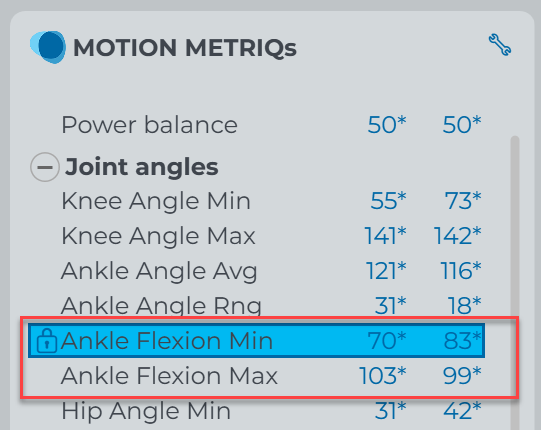Click the highlighted Ankle Flexion Min row
This screenshot has height=430, width=541.
point(256,341)
